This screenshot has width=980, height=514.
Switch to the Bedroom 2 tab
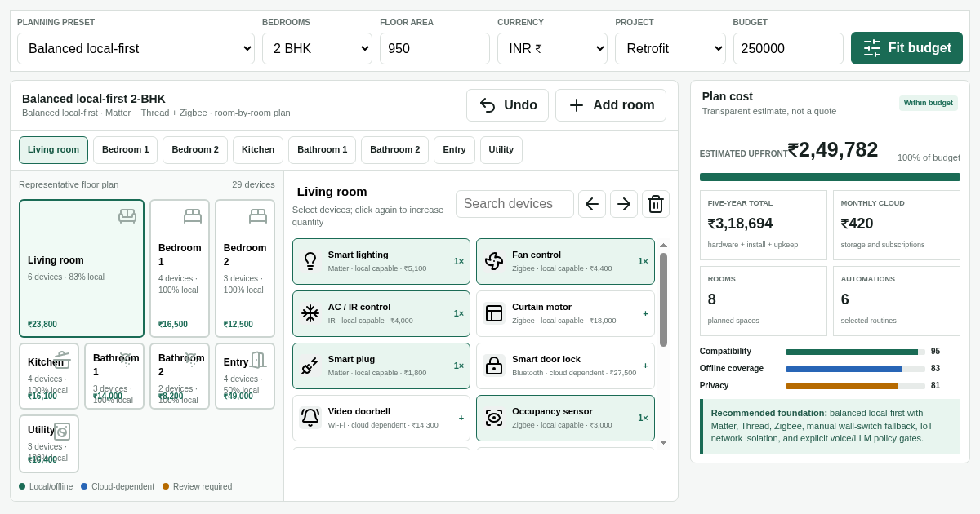tap(195, 150)
